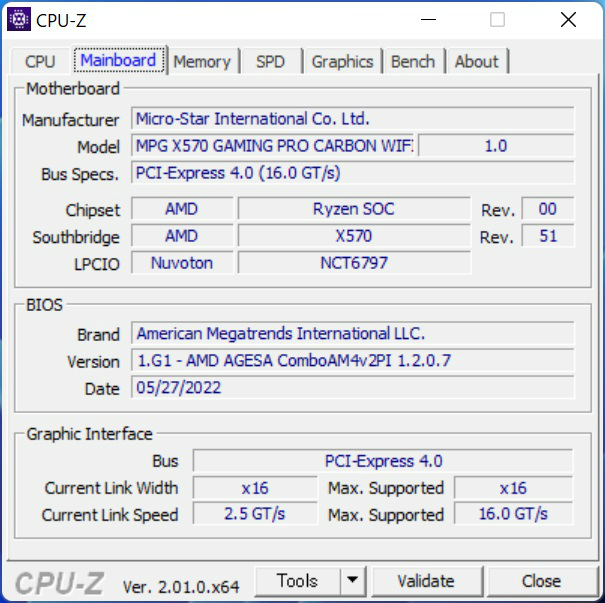Click the Graphic Interface Bus PCI-Express 4.0

pyautogui.click(x=383, y=461)
